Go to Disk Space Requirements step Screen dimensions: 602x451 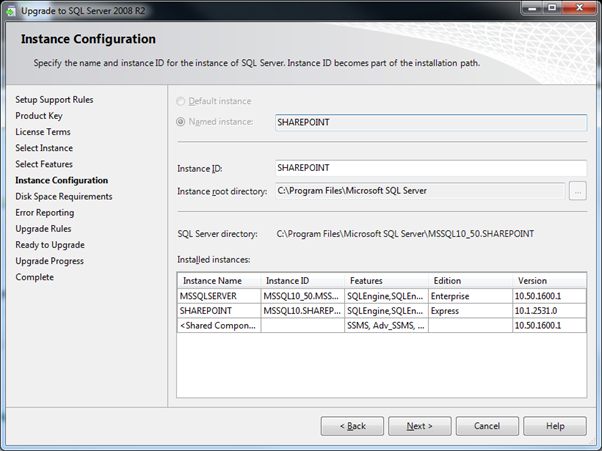pyautogui.click(x=64, y=197)
